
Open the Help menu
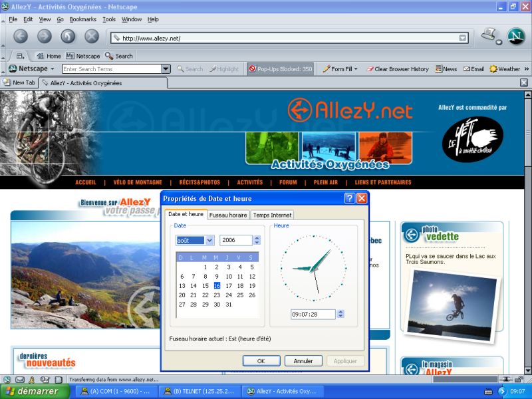pyautogui.click(x=153, y=19)
